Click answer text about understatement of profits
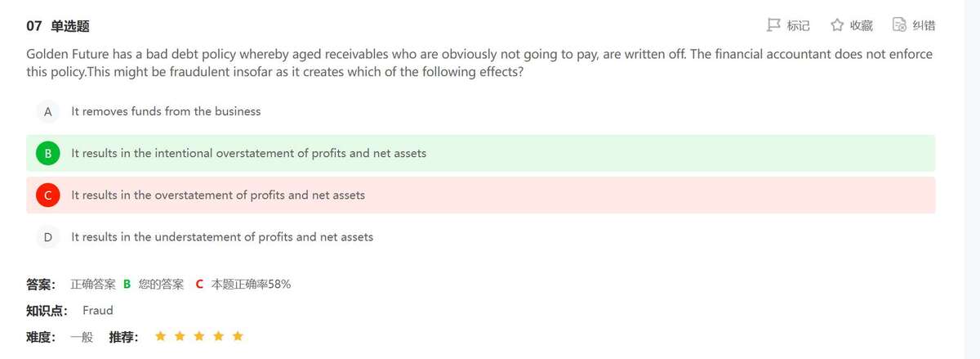The height and width of the screenshot is (359, 980). coord(222,237)
